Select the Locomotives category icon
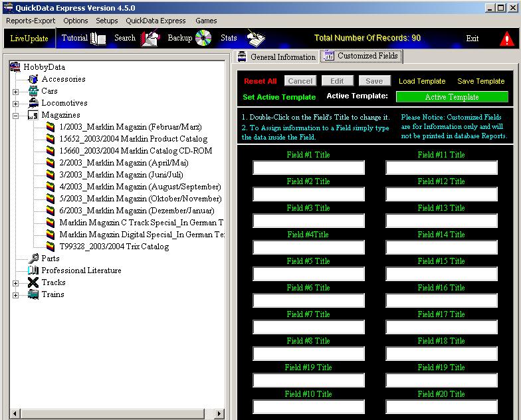 coord(33,103)
